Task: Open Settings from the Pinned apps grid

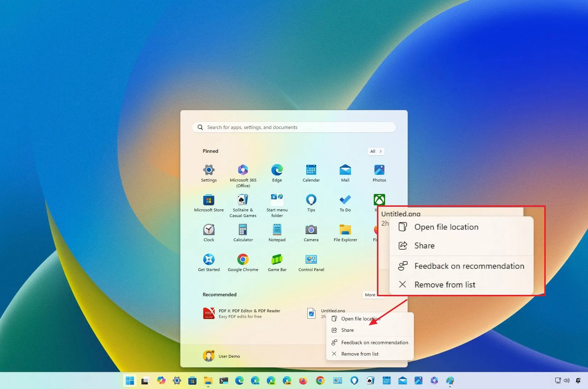Action: pyautogui.click(x=209, y=173)
